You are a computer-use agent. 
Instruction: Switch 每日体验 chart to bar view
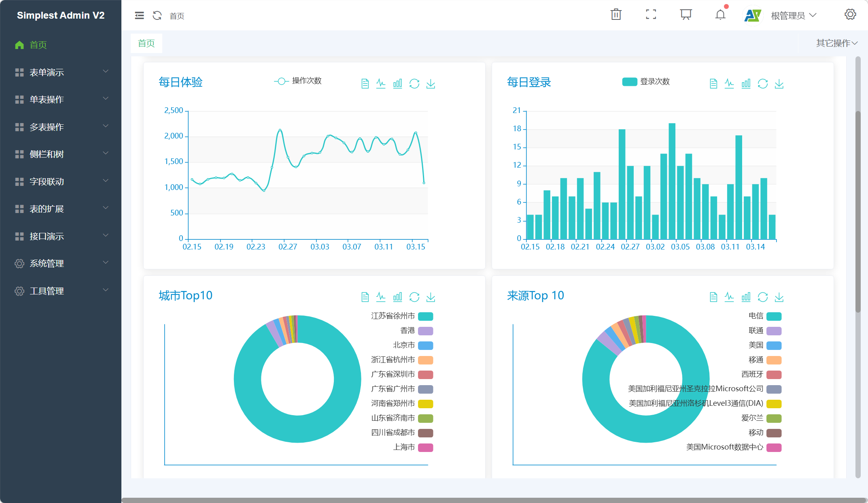click(397, 84)
